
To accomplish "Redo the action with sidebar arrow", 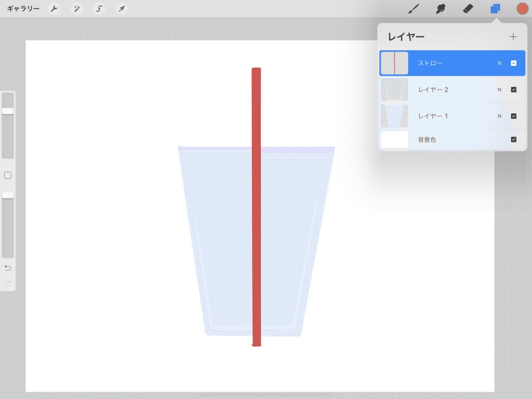I will pos(8,283).
